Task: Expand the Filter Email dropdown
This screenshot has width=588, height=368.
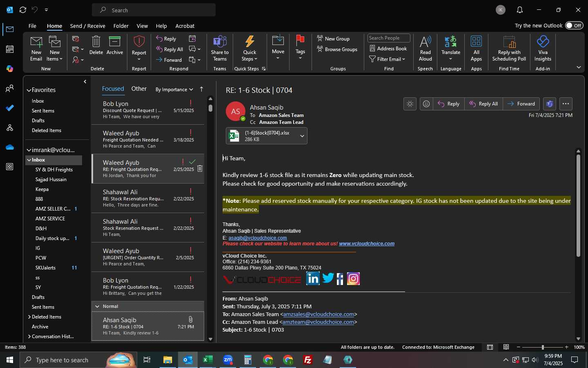Action: [387, 59]
